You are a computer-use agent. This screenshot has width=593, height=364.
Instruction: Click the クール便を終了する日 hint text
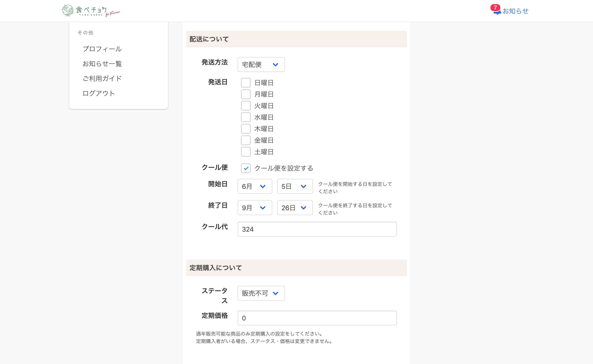coord(355,209)
